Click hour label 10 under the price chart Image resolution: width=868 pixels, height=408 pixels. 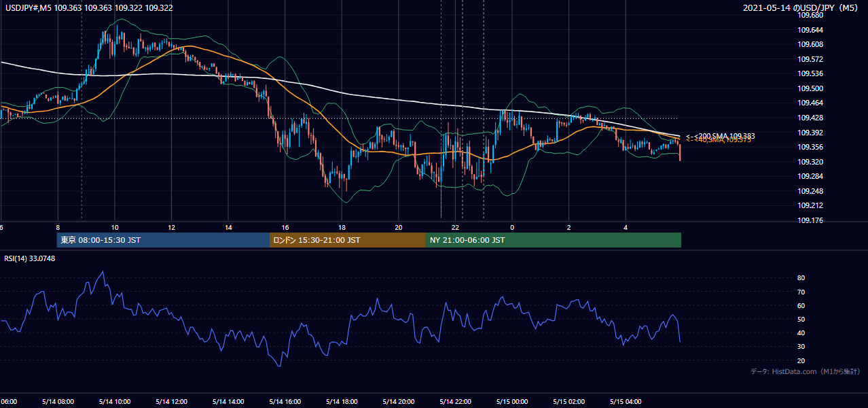[x=115, y=227]
